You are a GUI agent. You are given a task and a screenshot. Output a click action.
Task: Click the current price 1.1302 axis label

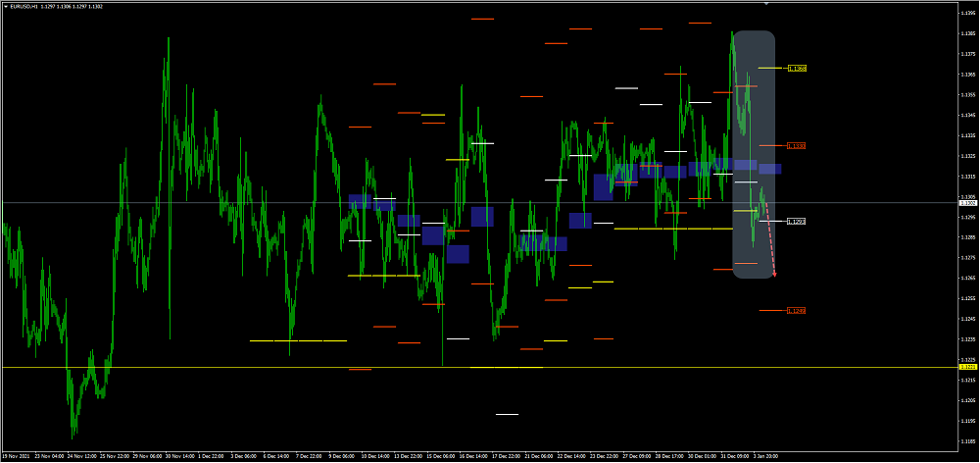[x=966, y=203]
